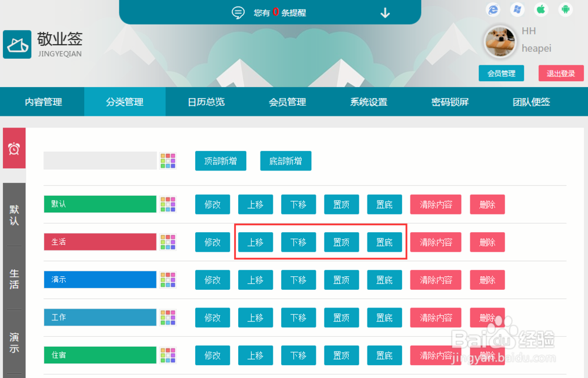Viewport: 588px width, 378px height.
Task: Open the color grid beside 工作 category
Action: coord(168,317)
